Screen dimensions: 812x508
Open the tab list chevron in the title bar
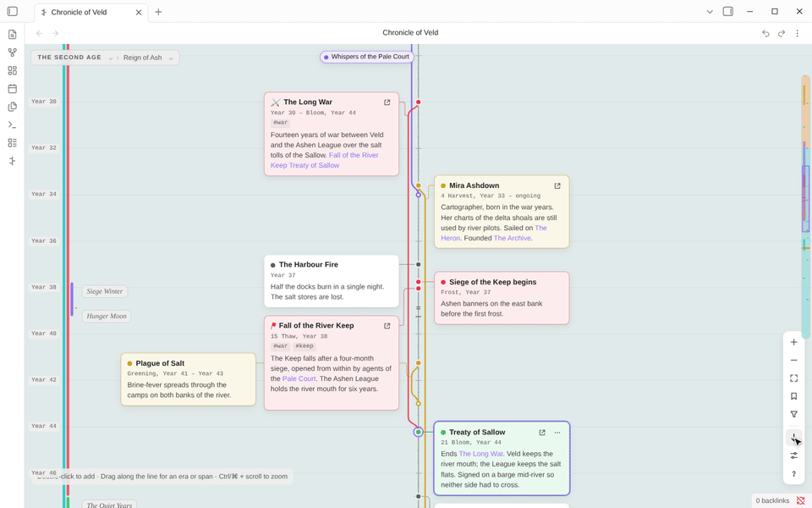click(710, 11)
